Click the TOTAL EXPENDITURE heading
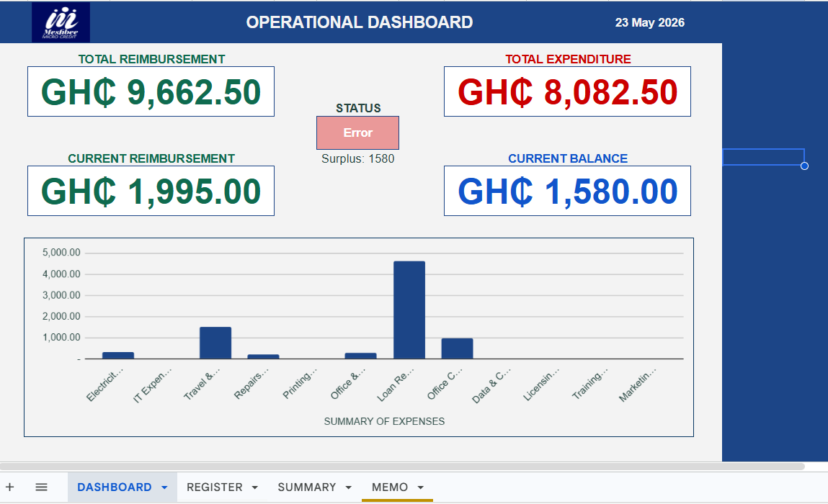 (x=568, y=59)
